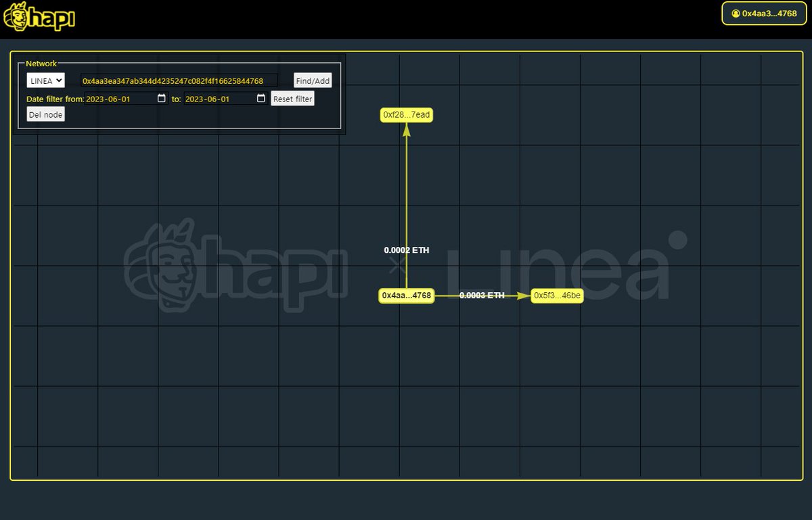This screenshot has width=812, height=520.
Task: Open the LINEA network dropdown
Action: tap(45, 80)
